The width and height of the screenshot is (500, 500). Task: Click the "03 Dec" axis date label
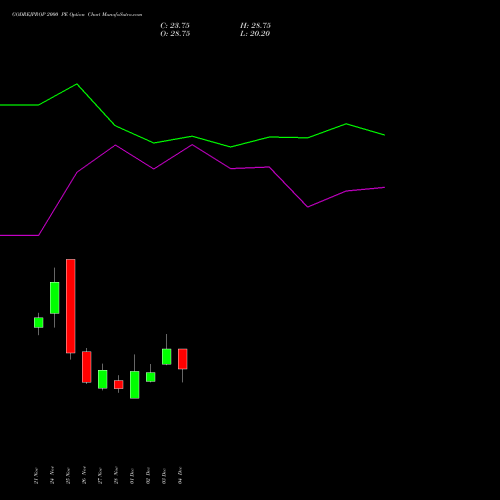164,476
